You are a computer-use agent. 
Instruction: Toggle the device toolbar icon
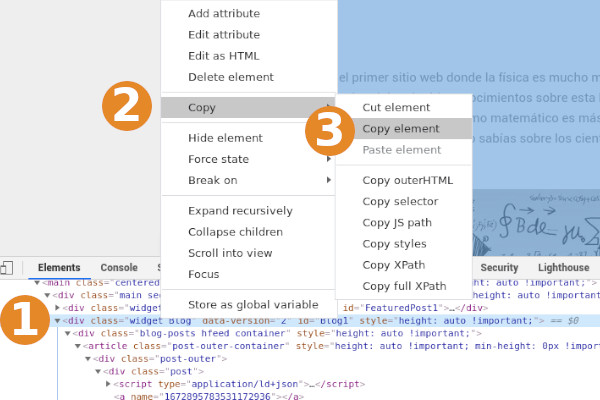point(7,268)
